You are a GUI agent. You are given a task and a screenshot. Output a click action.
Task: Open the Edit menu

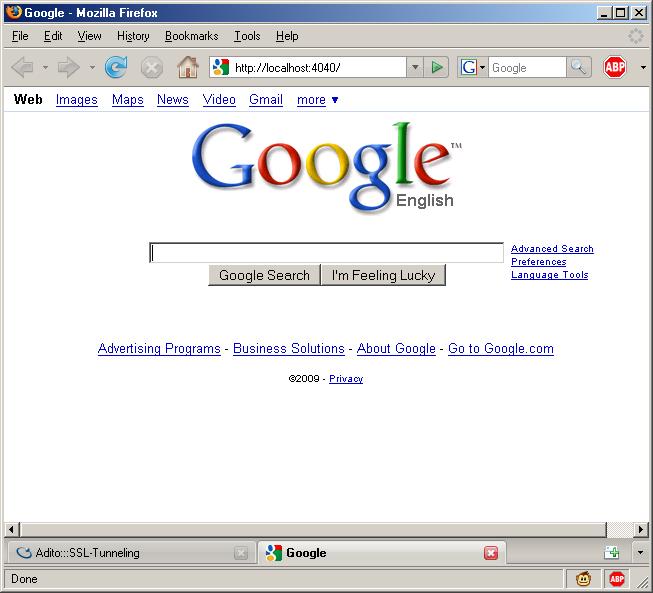(53, 36)
